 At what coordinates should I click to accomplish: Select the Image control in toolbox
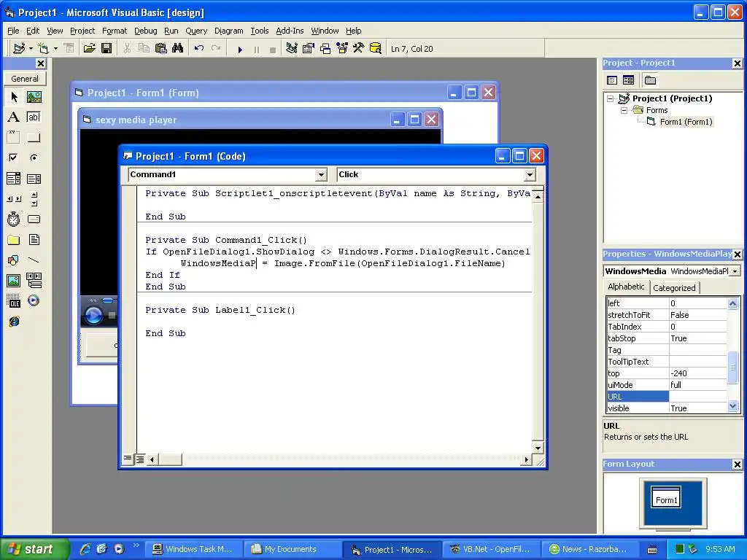click(14, 281)
